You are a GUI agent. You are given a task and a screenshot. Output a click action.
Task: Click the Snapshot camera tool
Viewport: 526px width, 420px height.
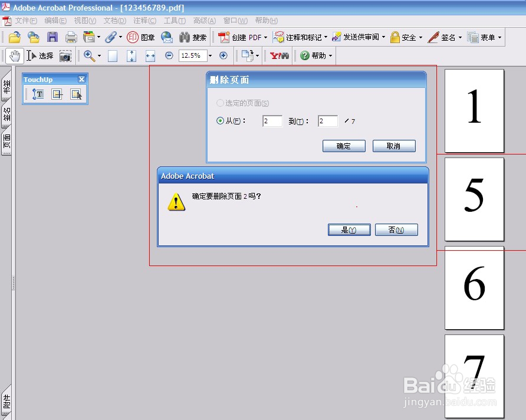[65, 56]
